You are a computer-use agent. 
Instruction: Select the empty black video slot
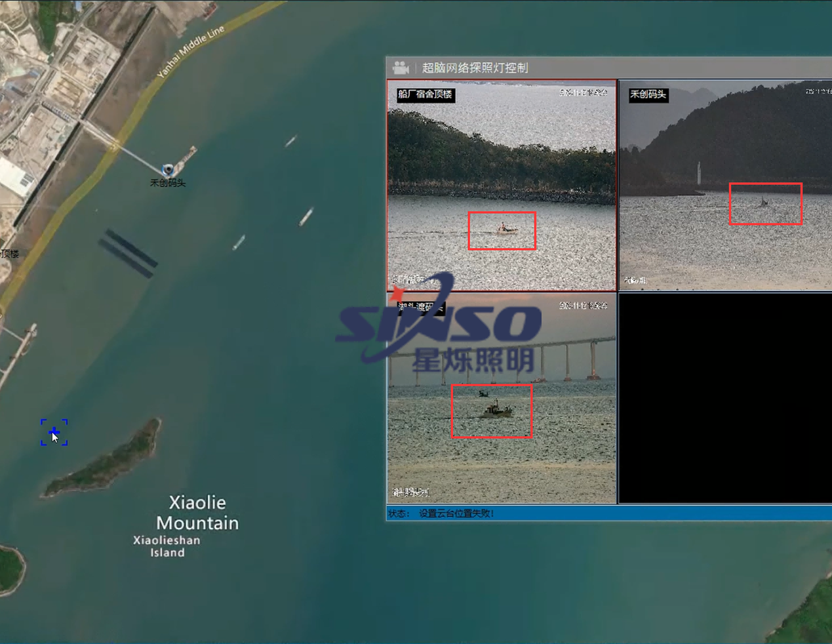(x=724, y=398)
